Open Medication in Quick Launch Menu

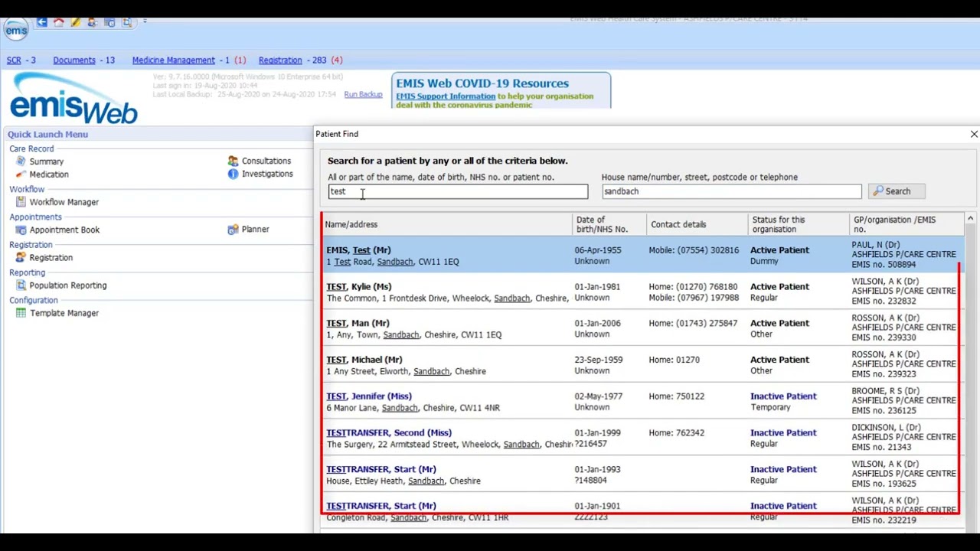[x=49, y=174]
